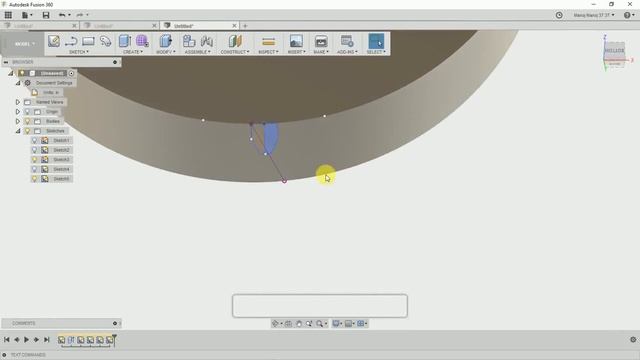Open the CONSTRUCT dropdown menu
This screenshot has height=360, width=640.
pyautogui.click(x=235, y=52)
